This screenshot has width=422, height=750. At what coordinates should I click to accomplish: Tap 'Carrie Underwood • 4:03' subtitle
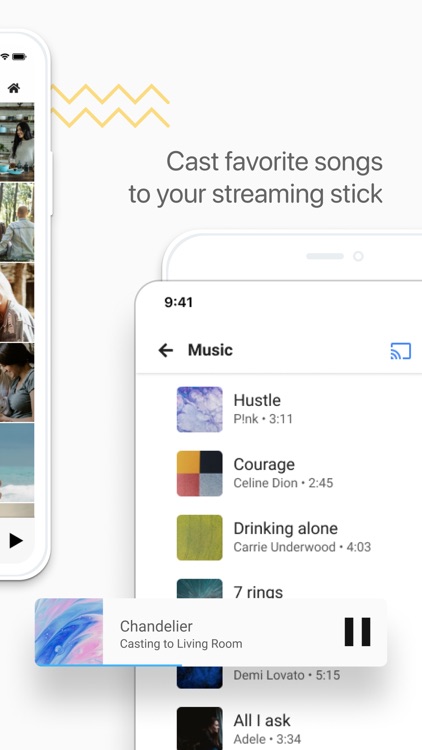click(x=302, y=547)
